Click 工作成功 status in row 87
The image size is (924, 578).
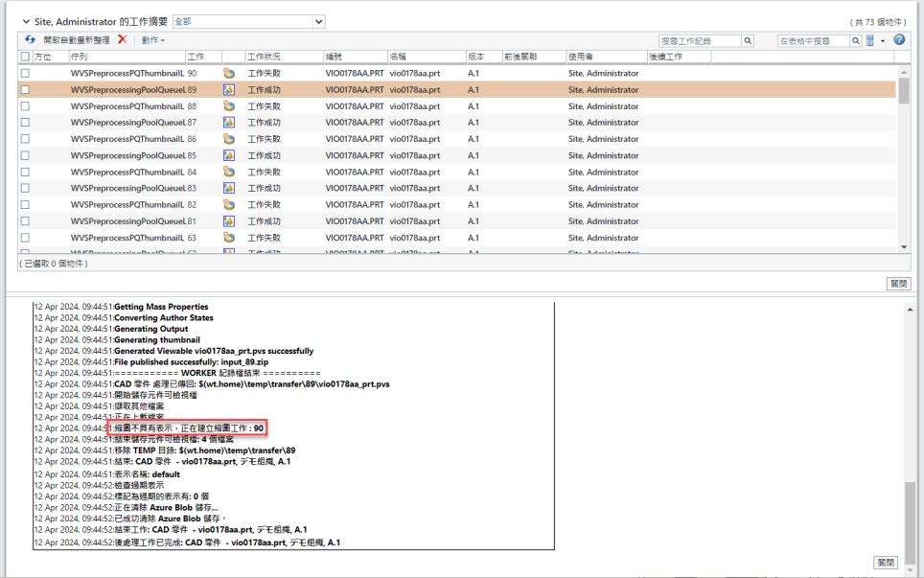(x=264, y=123)
